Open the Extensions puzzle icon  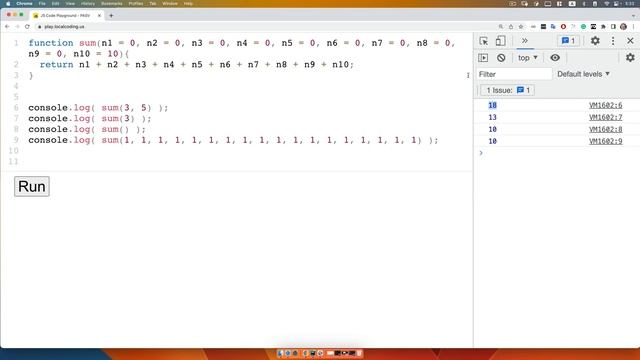tap(603, 27)
